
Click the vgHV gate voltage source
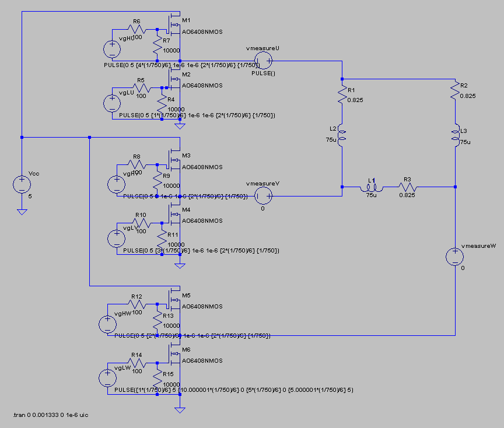pyautogui.click(x=117, y=184)
